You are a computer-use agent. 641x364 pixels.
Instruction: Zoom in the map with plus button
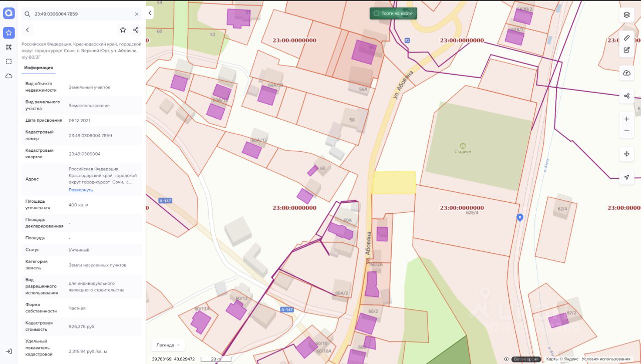click(x=626, y=119)
